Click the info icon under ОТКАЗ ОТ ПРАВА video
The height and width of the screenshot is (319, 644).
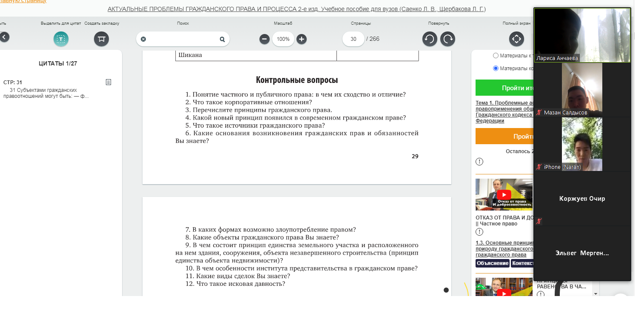click(479, 232)
